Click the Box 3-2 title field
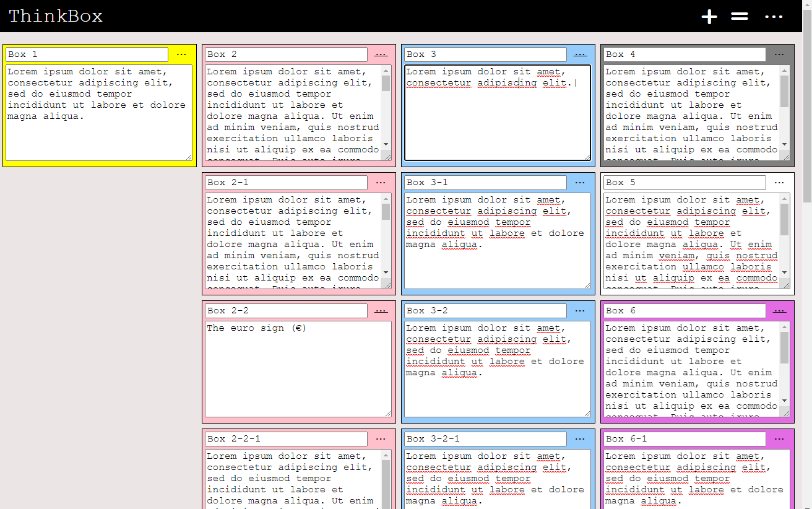The width and height of the screenshot is (812, 509). (x=485, y=311)
